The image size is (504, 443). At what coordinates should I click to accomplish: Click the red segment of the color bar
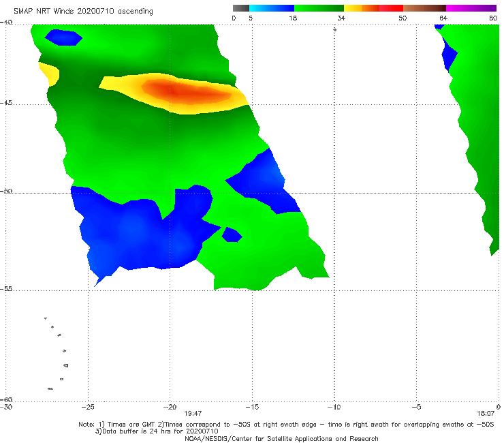point(391,8)
